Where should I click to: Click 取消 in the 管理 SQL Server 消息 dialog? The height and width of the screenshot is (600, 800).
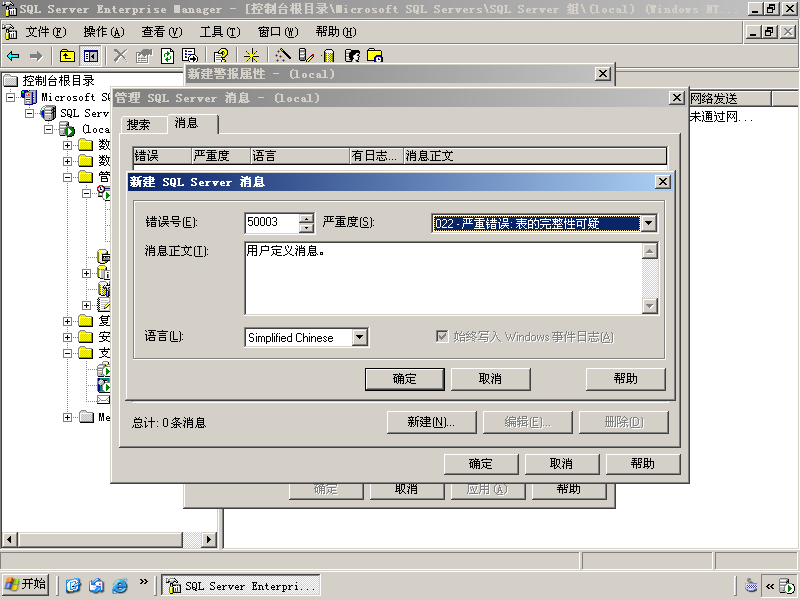[x=561, y=464]
